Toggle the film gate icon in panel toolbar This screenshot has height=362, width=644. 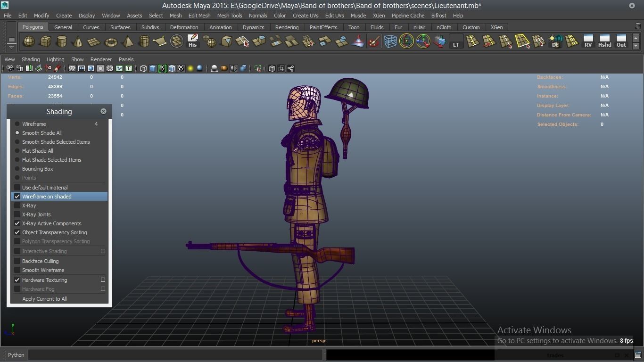[x=82, y=69]
